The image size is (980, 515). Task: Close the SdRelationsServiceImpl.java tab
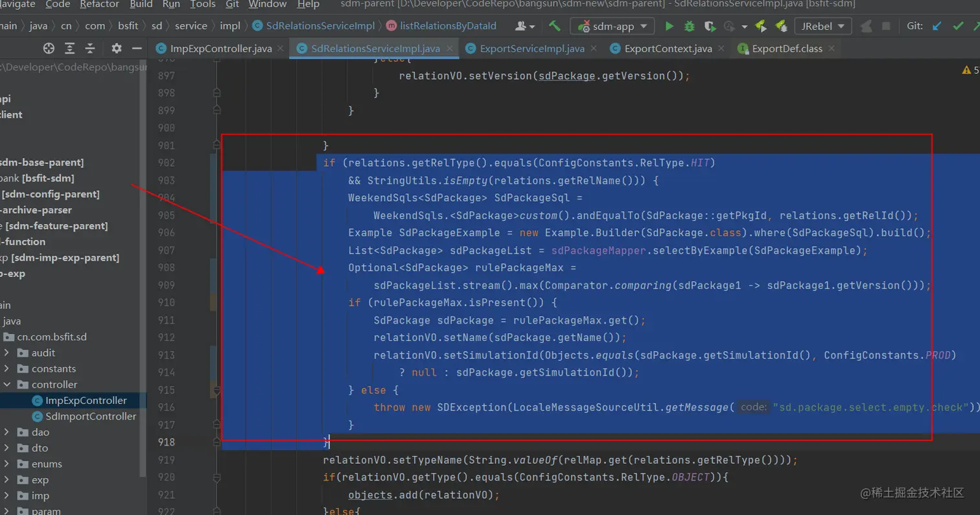coord(450,49)
